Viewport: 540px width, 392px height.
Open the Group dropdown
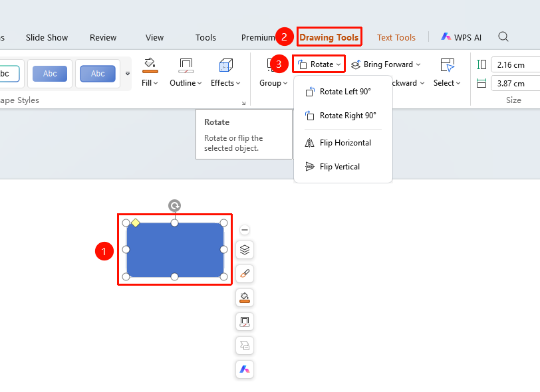273,83
